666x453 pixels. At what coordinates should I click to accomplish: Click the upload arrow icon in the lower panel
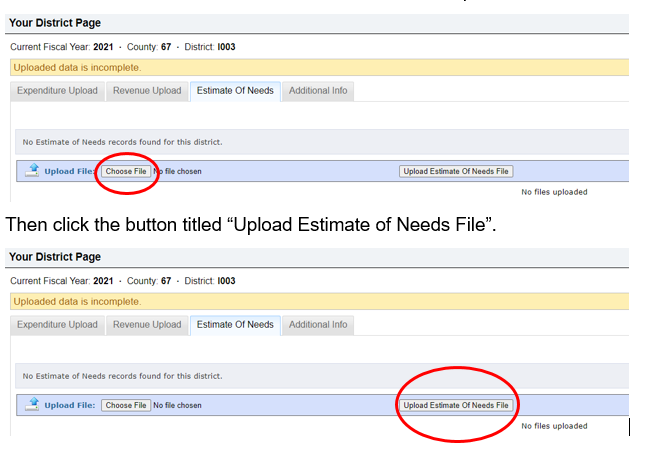pyautogui.click(x=31, y=405)
